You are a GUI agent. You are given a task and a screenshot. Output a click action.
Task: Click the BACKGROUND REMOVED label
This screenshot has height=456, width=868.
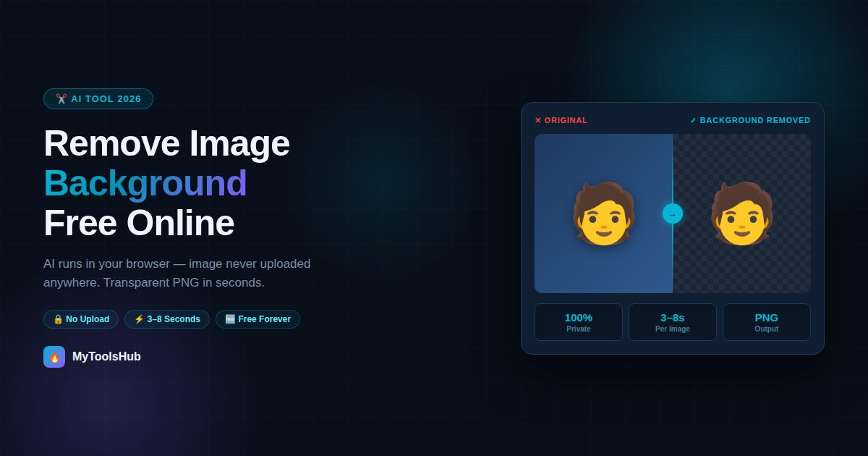750,120
